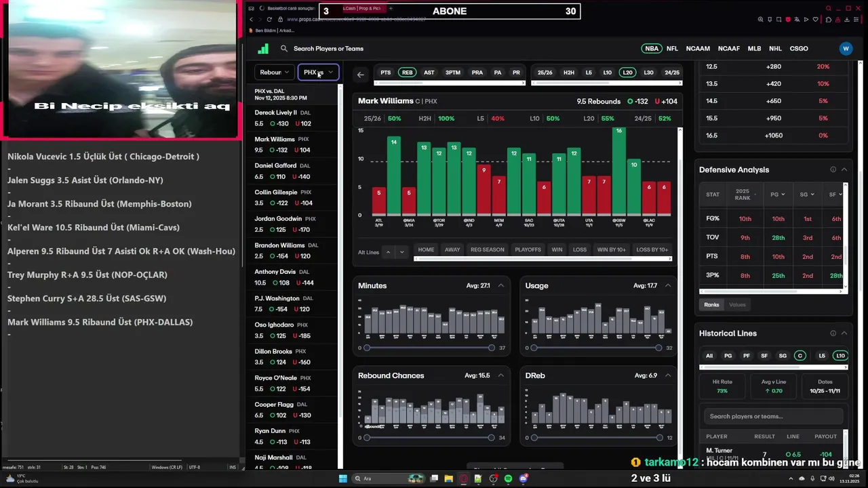Click Usage range slider left handle
This screenshot has height=488, width=868.
(534, 348)
